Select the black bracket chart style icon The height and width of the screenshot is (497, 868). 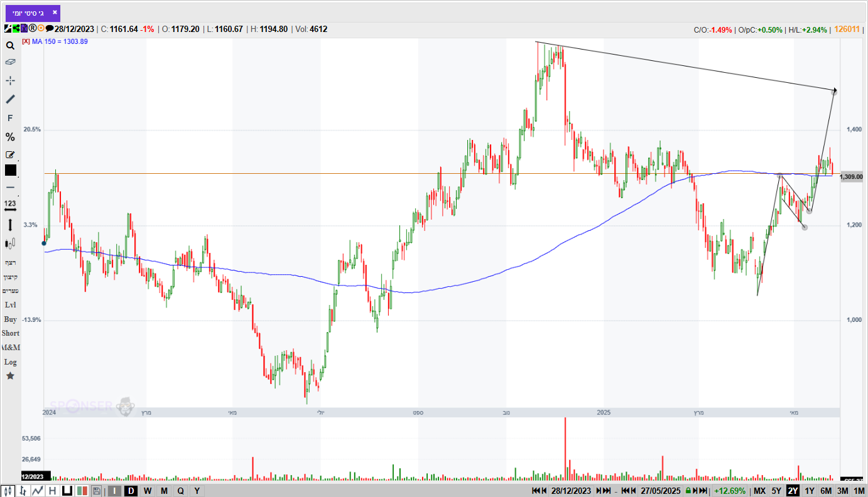click(67, 491)
